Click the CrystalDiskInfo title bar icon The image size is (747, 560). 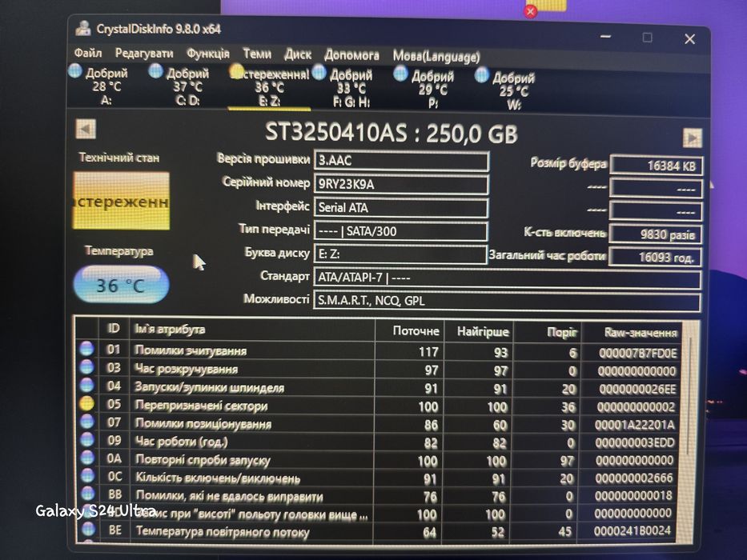pyautogui.click(x=83, y=28)
